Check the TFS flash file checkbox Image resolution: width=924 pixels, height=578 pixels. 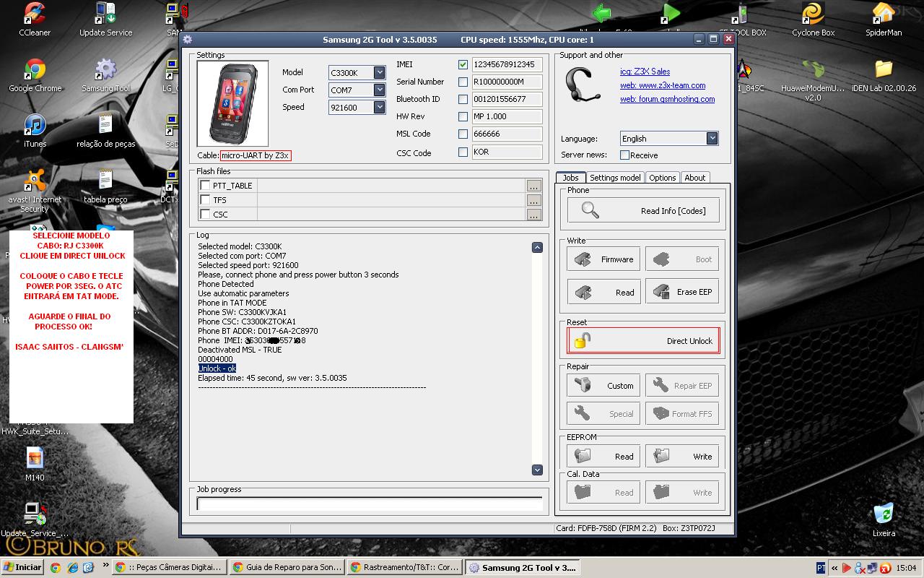205,200
